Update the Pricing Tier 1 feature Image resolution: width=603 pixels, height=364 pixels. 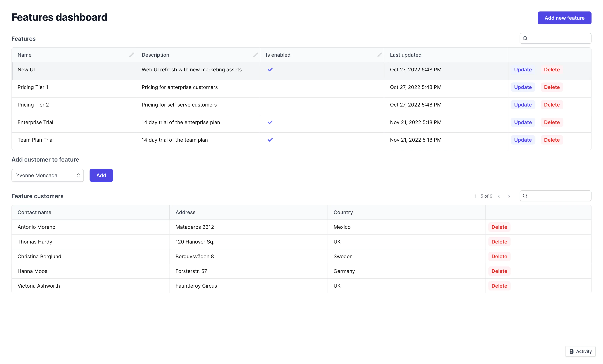(523, 87)
